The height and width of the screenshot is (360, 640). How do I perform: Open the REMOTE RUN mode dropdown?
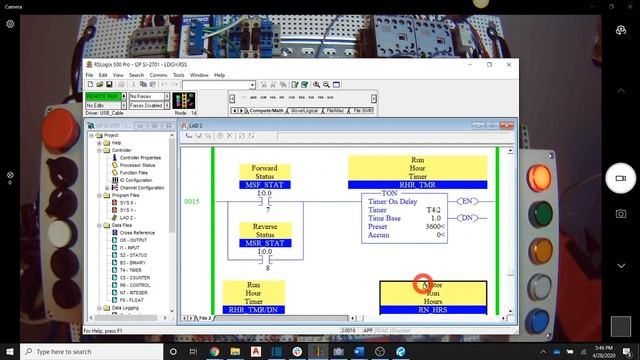124,96
